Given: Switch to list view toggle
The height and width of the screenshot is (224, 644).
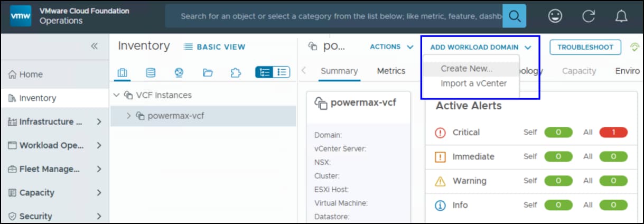Looking at the screenshot, I should [282, 72].
